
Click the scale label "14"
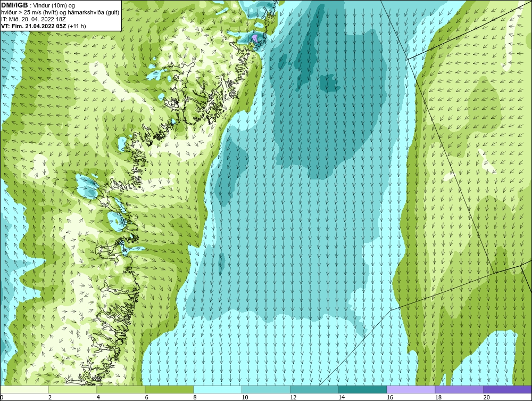coord(342,397)
